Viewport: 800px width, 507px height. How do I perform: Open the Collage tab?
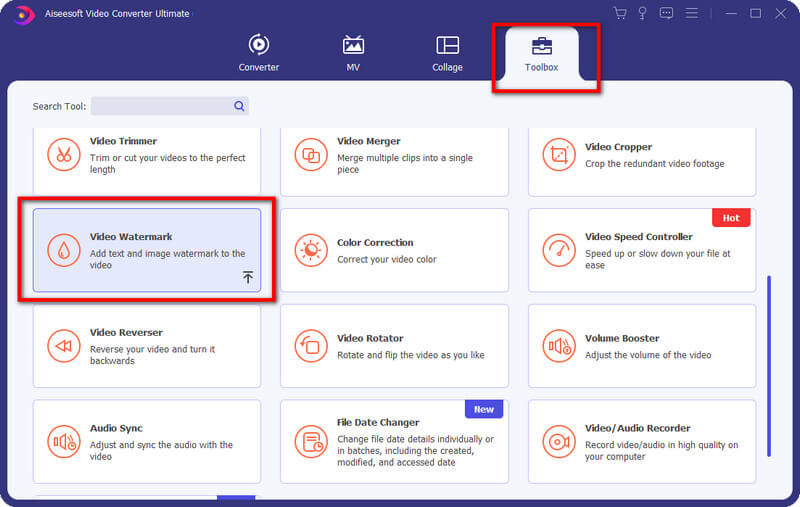tap(447, 53)
